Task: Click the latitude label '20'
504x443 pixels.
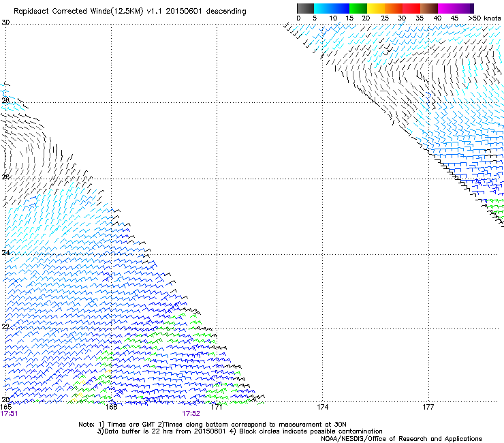Action: (5, 399)
